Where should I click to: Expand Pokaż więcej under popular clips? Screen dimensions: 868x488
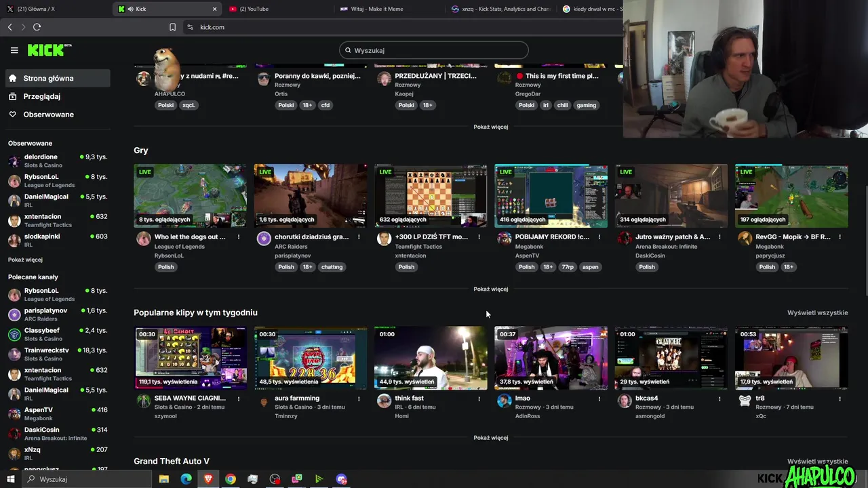(x=491, y=438)
